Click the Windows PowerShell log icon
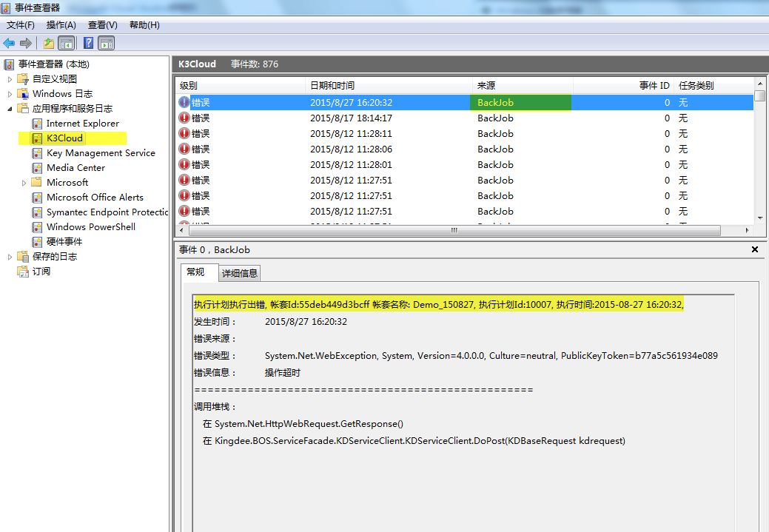 click(x=37, y=227)
